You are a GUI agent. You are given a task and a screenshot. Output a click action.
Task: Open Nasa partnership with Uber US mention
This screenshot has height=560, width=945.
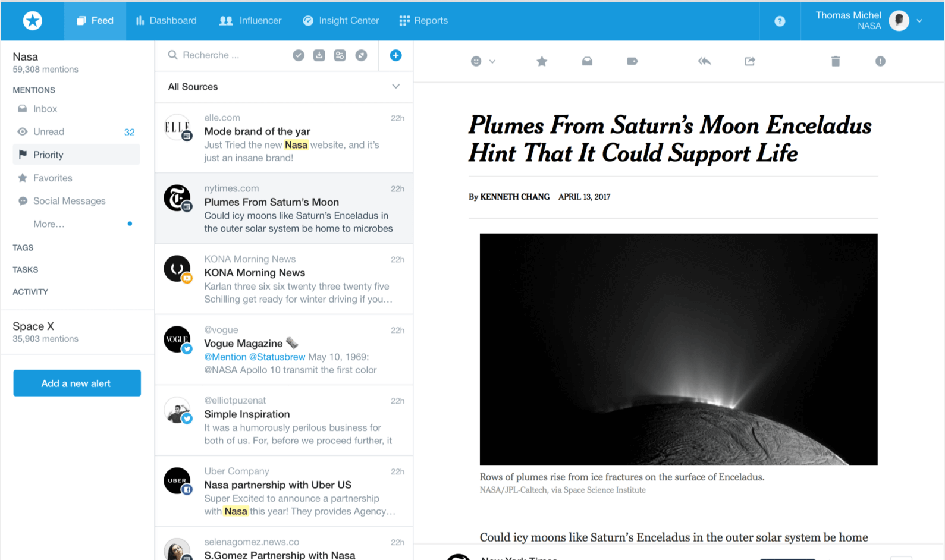(284, 492)
